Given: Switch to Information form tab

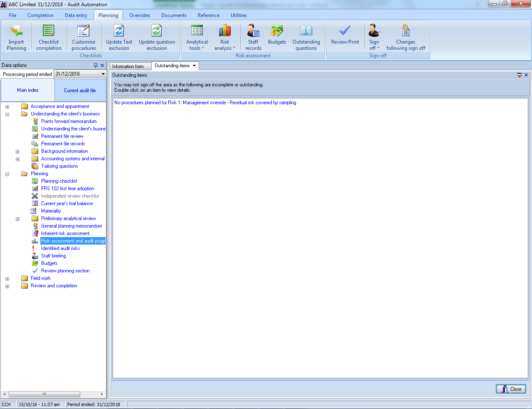Looking at the screenshot, I should click(x=128, y=66).
